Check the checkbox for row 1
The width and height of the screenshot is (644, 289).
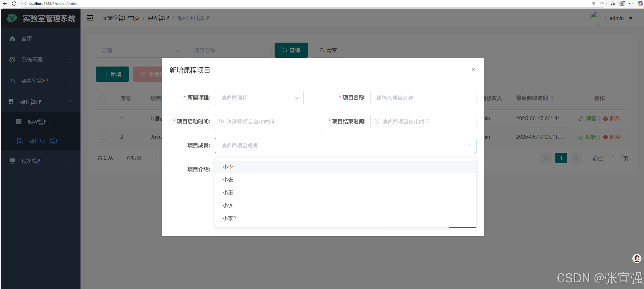(x=103, y=119)
